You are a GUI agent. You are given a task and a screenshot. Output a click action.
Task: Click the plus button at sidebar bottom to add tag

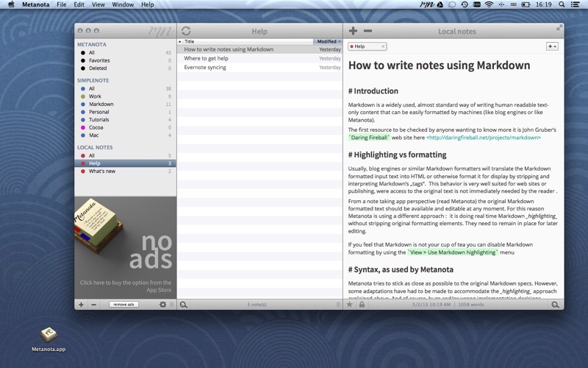point(81,305)
